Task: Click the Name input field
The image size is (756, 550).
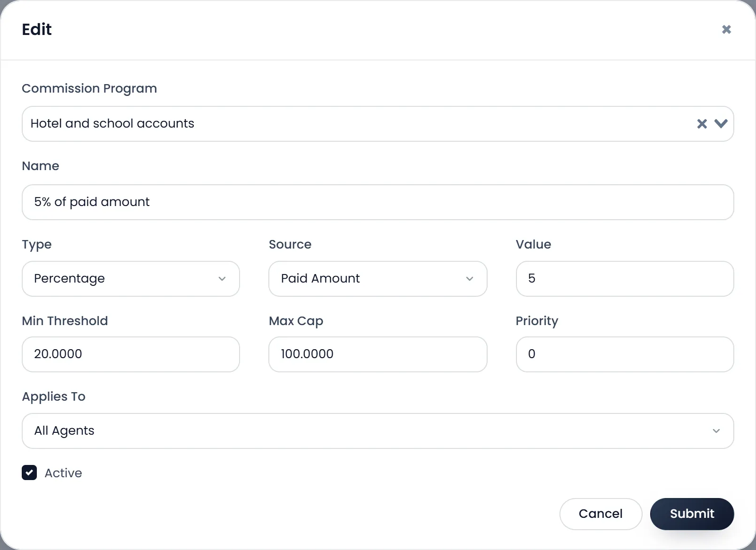Action: (378, 202)
